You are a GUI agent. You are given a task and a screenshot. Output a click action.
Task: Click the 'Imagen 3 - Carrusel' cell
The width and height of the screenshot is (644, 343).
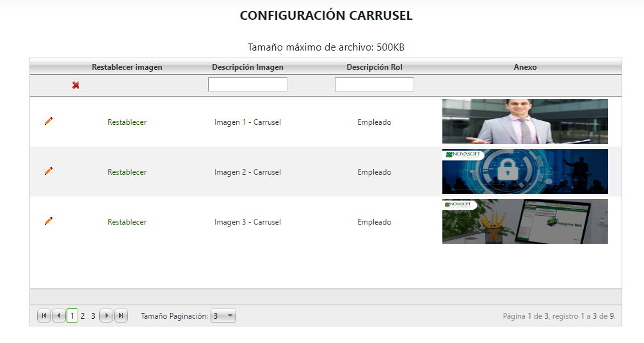coord(248,222)
